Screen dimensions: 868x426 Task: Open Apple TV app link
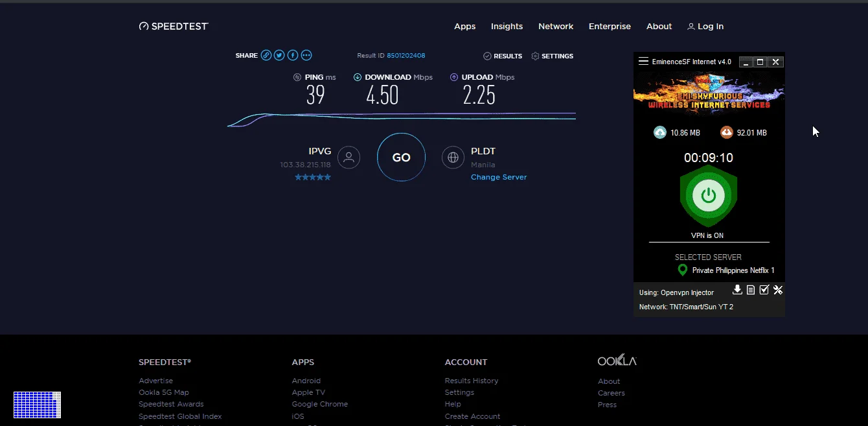(x=308, y=392)
